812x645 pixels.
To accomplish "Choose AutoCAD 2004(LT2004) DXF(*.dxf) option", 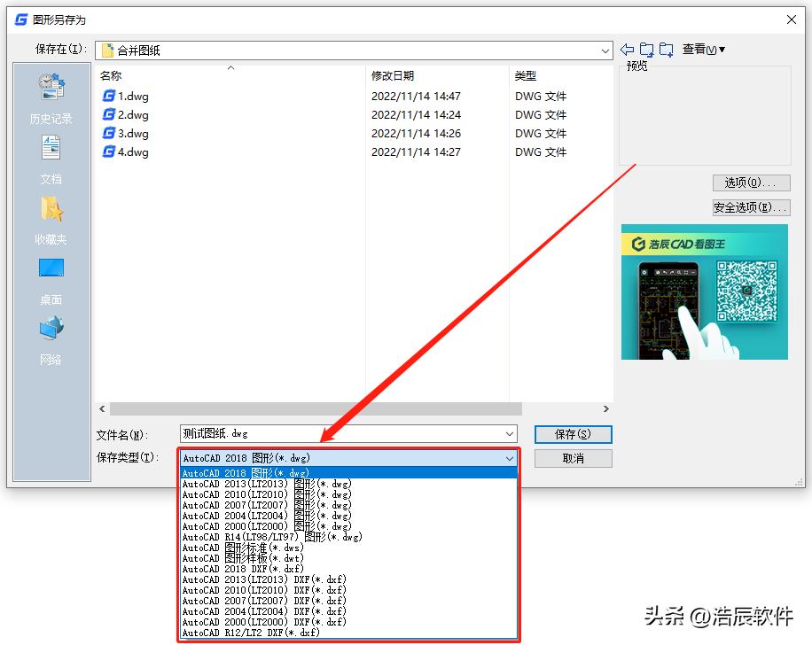I will [x=349, y=610].
